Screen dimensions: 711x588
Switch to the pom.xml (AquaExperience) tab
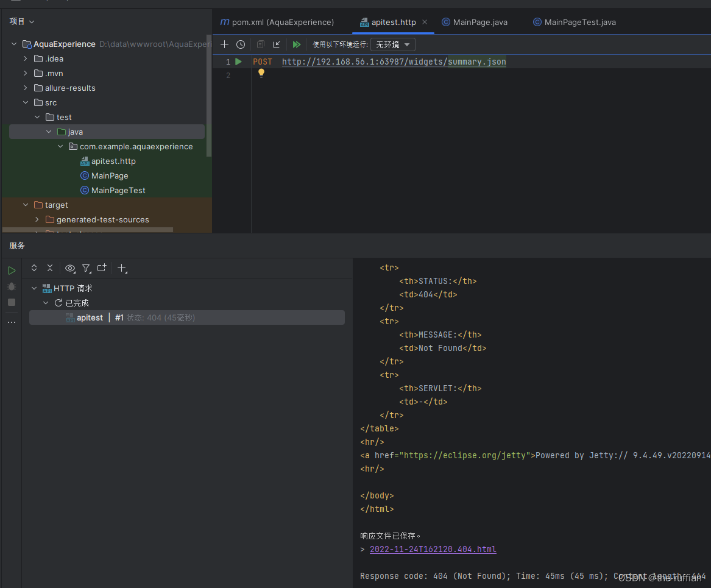pyautogui.click(x=277, y=22)
